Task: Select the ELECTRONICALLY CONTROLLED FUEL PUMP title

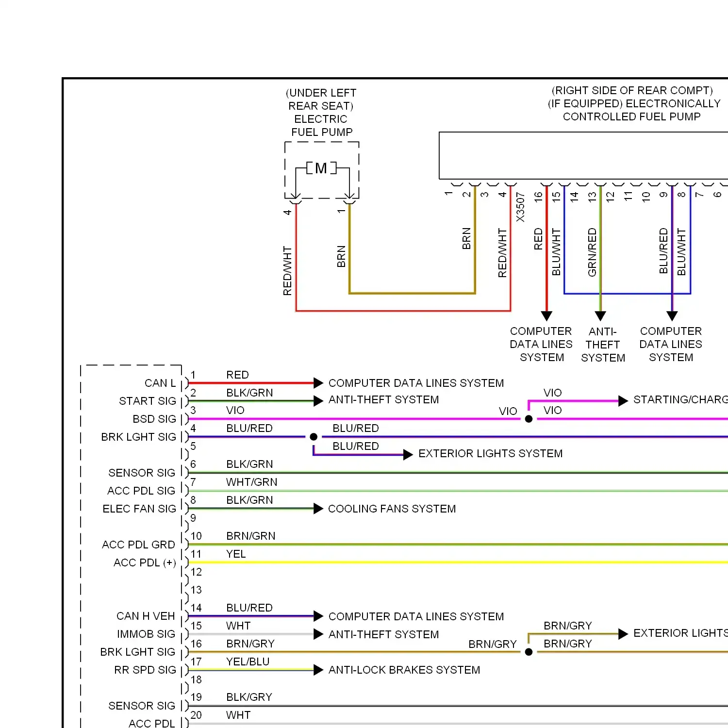Action: pos(634,110)
